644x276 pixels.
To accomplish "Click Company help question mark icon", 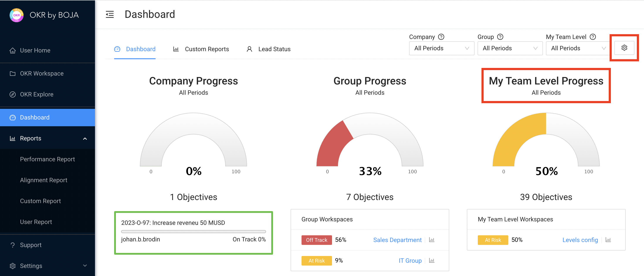I will [441, 37].
